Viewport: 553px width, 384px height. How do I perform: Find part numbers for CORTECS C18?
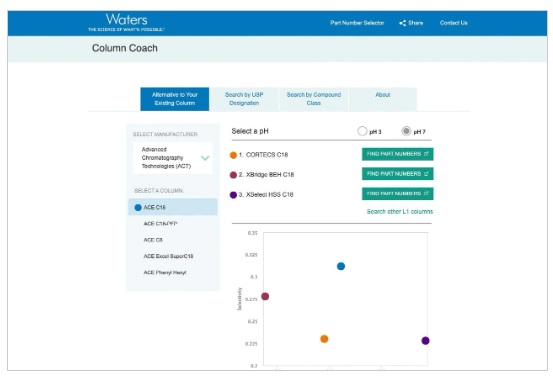click(397, 154)
